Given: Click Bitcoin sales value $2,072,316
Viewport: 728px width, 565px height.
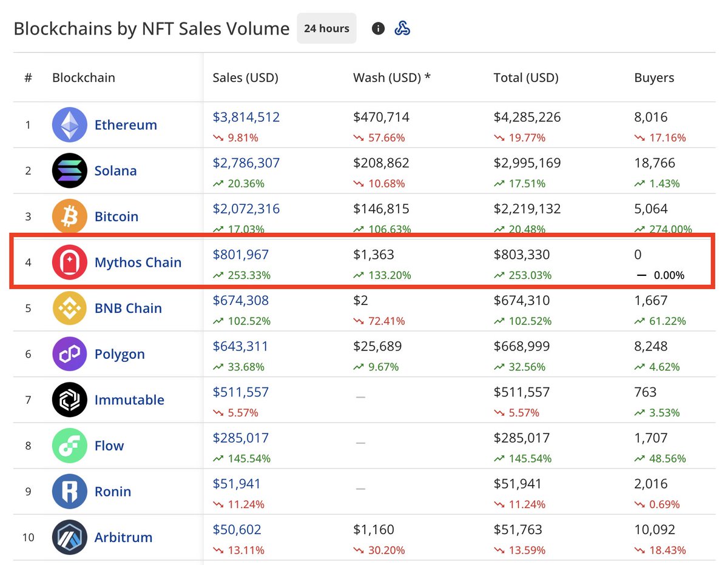Looking at the screenshot, I should coord(246,209).
